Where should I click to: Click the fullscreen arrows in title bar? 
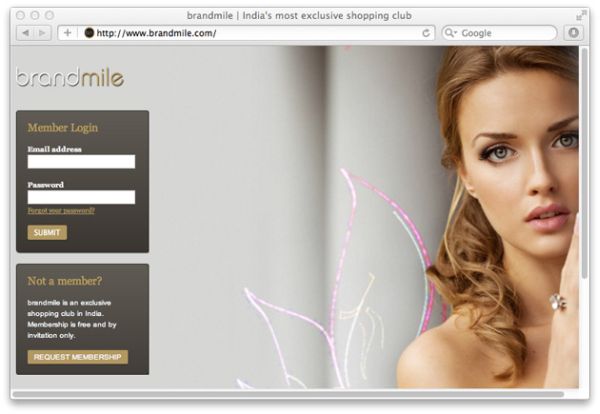click(581, 16)
